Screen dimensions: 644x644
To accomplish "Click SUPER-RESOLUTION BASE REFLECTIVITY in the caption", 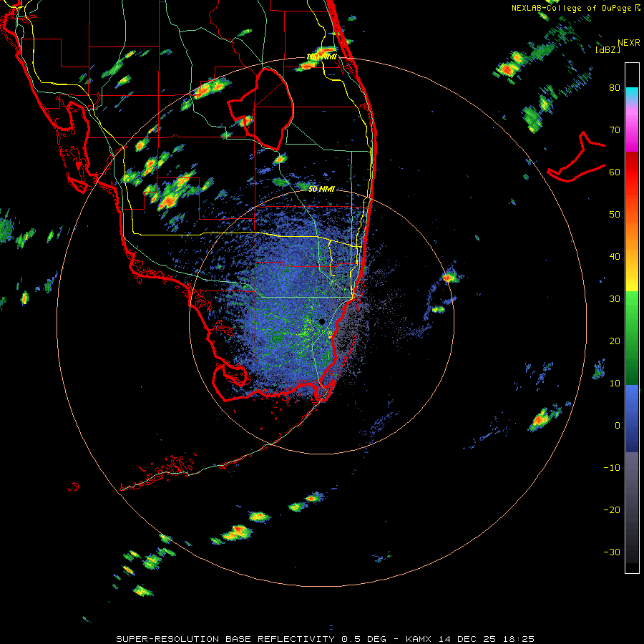I will 225,639.
